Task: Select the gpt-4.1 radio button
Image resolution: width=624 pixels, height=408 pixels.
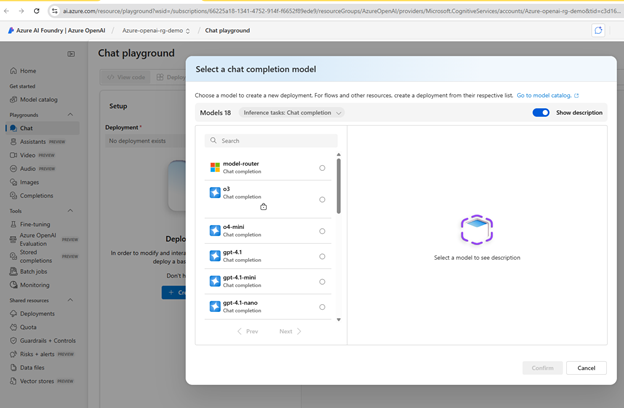Action: coord(322,256)
